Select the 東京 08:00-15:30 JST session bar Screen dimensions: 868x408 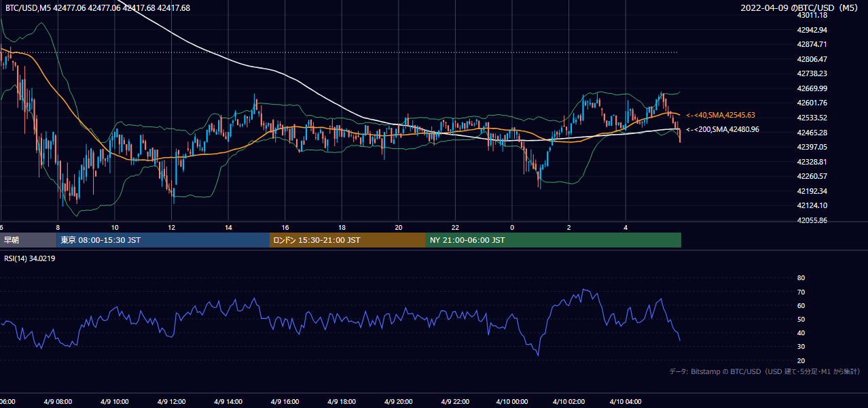(x=163, y=240)
